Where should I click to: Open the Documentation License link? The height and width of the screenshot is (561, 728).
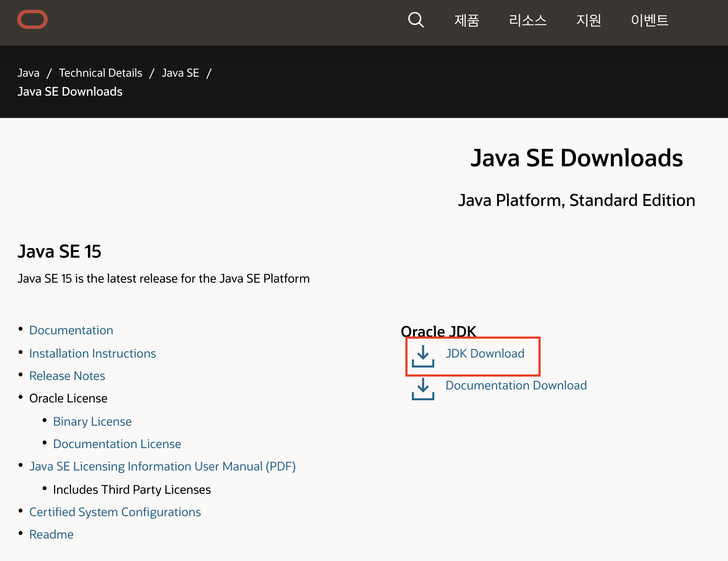[117, 444]
